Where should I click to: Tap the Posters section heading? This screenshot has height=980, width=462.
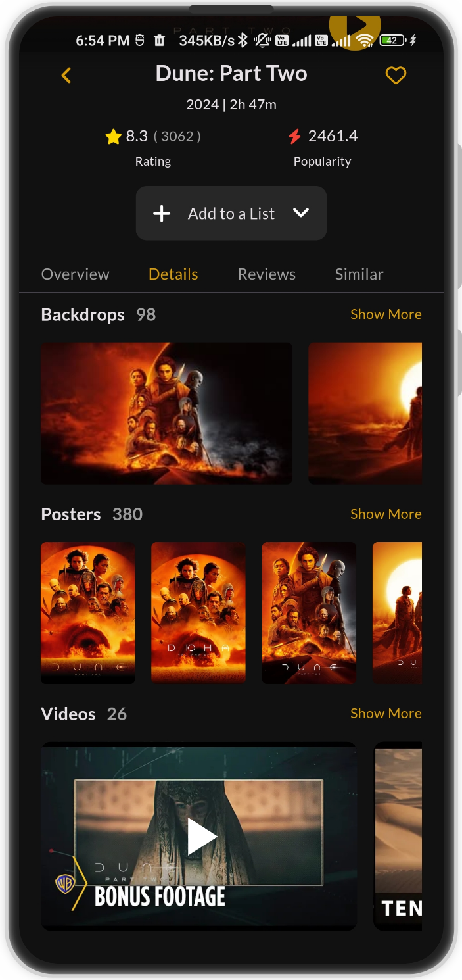(x=71, y=514)
